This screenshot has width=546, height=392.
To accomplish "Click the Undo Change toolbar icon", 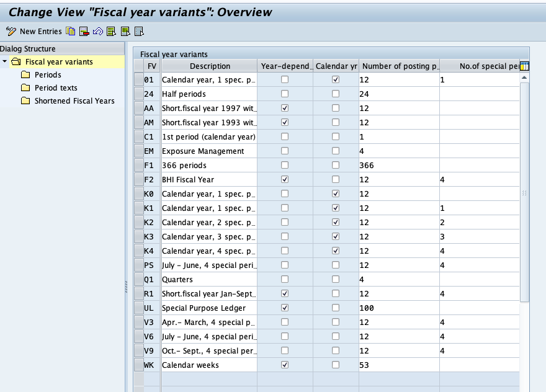I will 98,32.
